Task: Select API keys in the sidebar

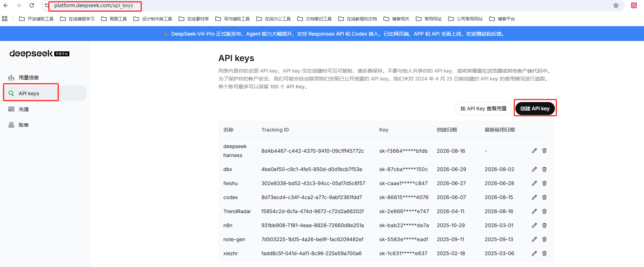Action: [45, 93]
